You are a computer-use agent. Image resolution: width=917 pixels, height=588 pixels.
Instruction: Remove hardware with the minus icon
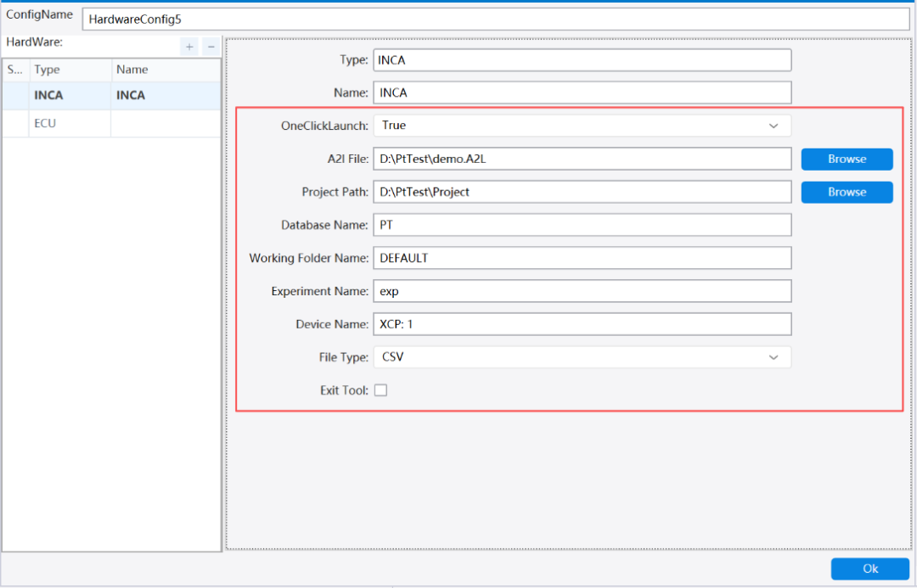211,47
